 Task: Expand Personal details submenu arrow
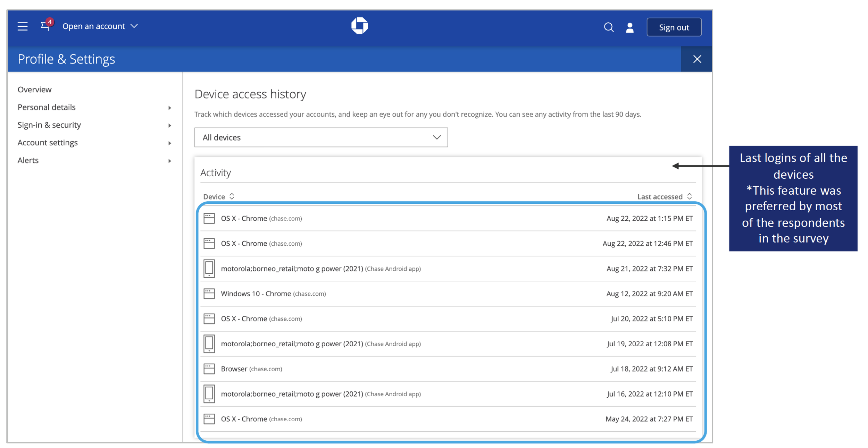click(169, 108)
